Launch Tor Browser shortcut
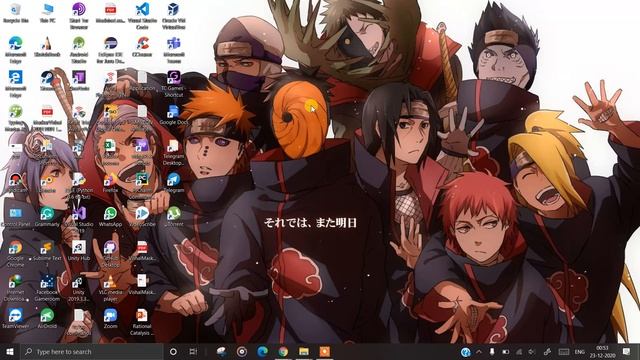 (x=79, y=16)
